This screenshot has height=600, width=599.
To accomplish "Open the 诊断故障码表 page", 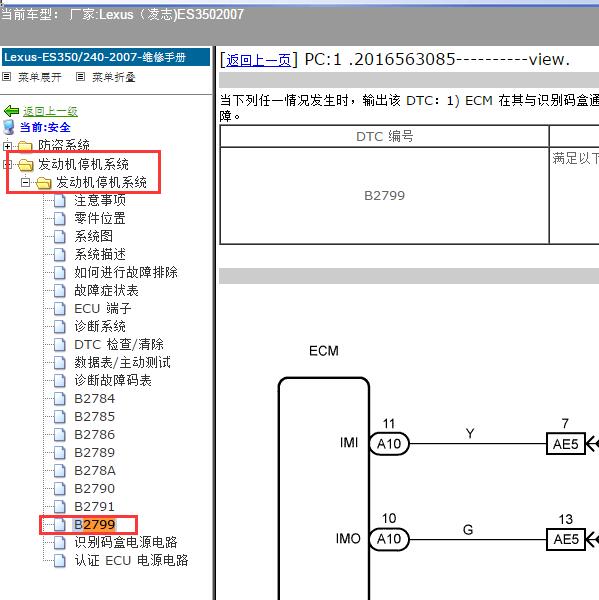I will tap(113, 380).
